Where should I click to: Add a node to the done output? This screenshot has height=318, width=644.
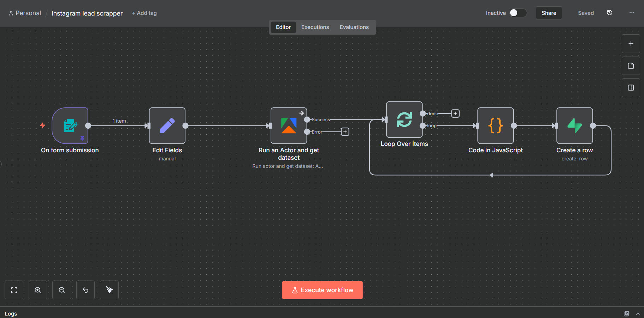(x=456, y=113)
